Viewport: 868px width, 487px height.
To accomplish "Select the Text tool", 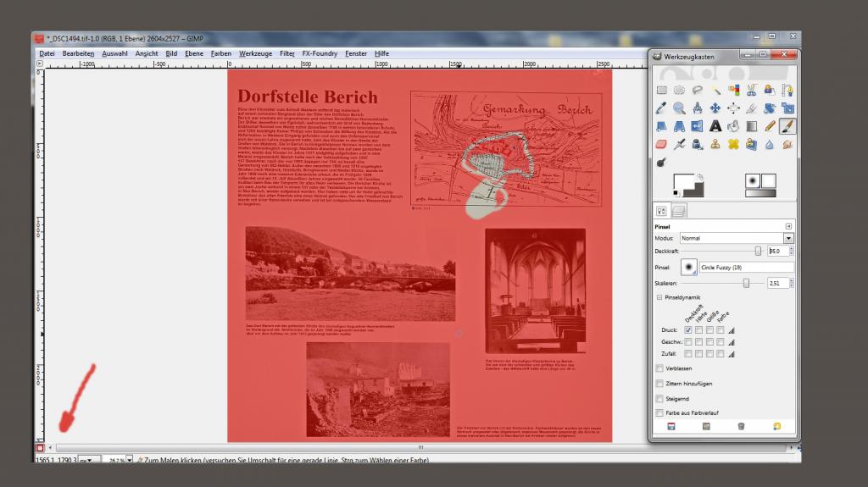I will pyautogui.click(x=715, y=127).
